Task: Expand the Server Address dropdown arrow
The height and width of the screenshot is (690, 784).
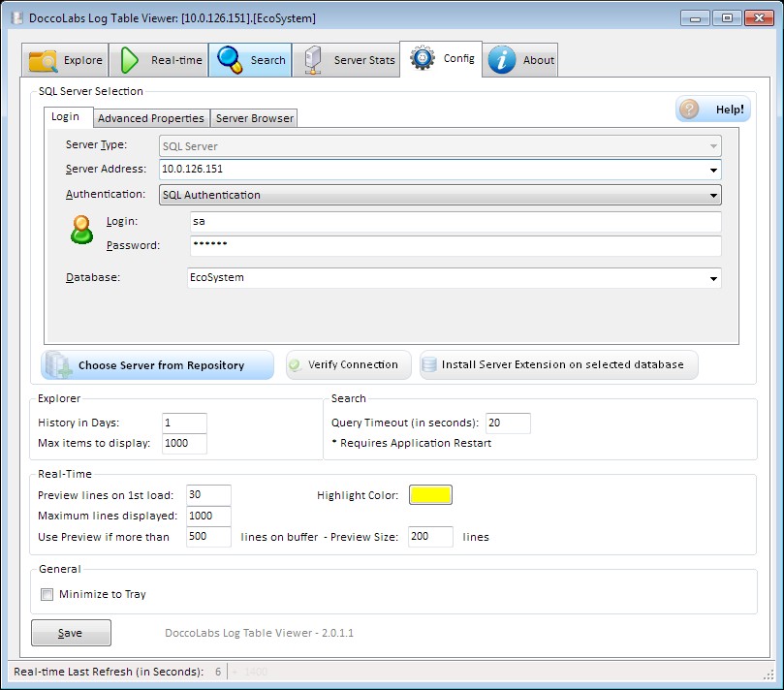Action: tap(713, 170)
